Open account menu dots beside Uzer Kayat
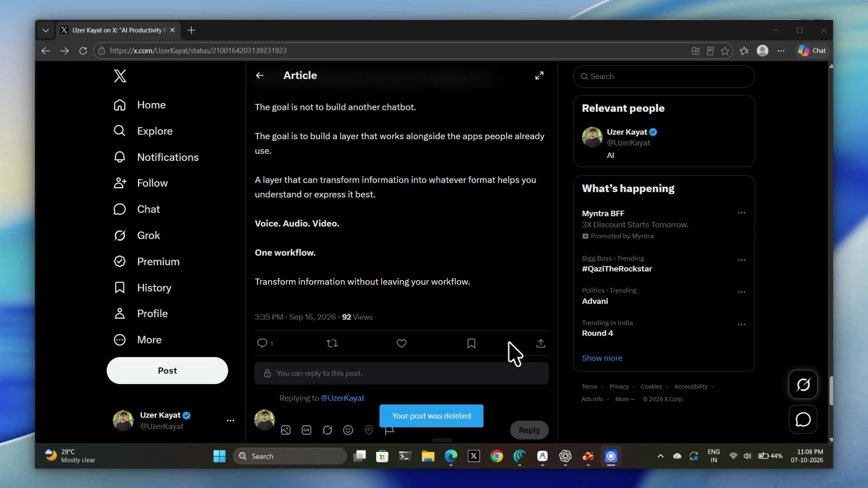Image resolution: width=868 pixels, height=488 pixels. pos(231,421)
